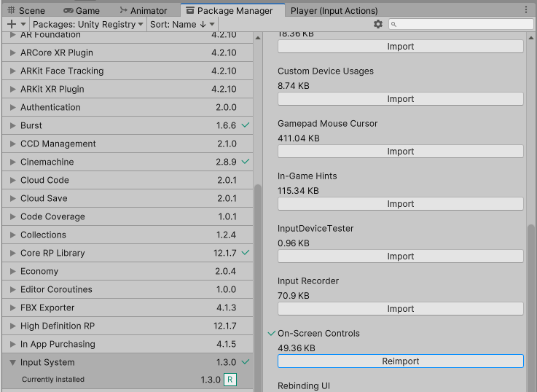Open the Player (Input Actions) tab
This screenshot has height=392, width=537.
click(x=334, y=11)
